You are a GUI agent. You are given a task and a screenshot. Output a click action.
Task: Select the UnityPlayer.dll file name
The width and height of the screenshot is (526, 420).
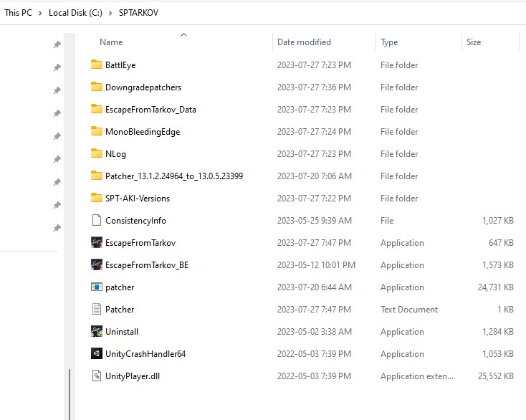point(133,376)
